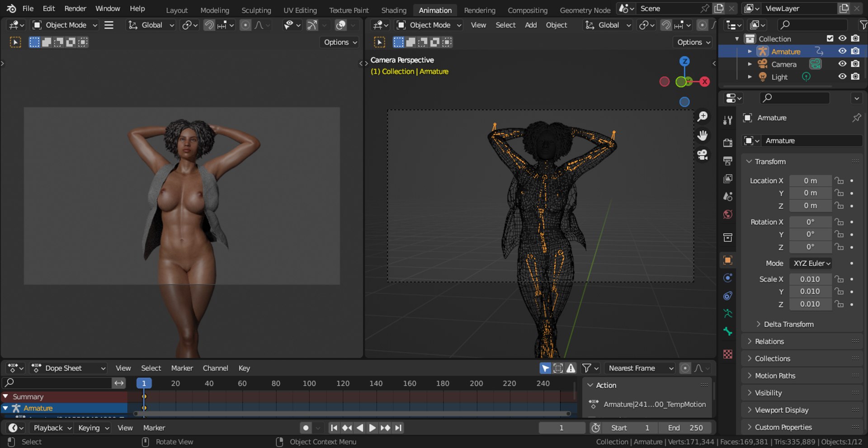Open the Add menu in the right viewport
The width and height of the screenshot is (868, 448).
531,25
